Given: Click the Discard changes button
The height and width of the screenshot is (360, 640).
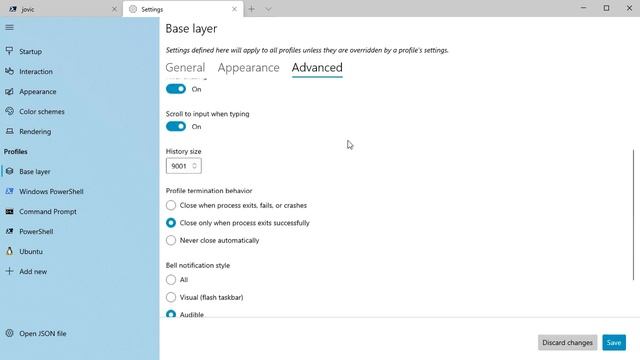Looking at the screenshot, I should coord(567,342).
